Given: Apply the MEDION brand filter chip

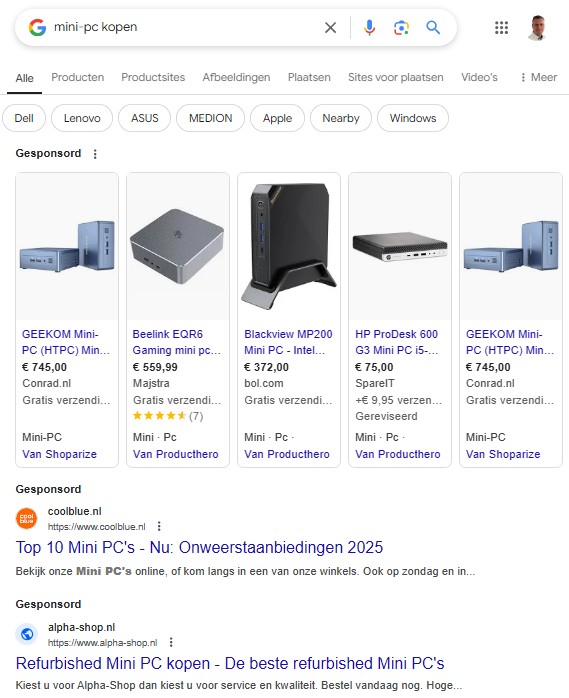Looking at the screenshot, I should tap(210, 118).
